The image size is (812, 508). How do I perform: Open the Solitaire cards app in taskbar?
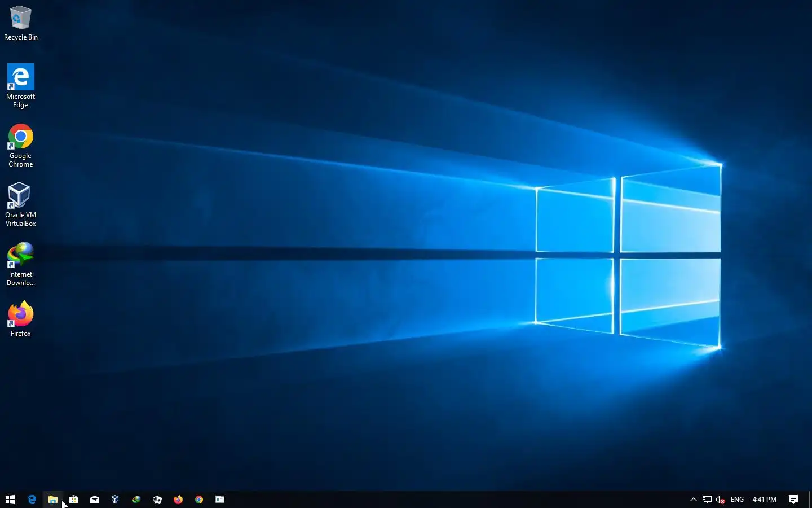click(157, 500)
